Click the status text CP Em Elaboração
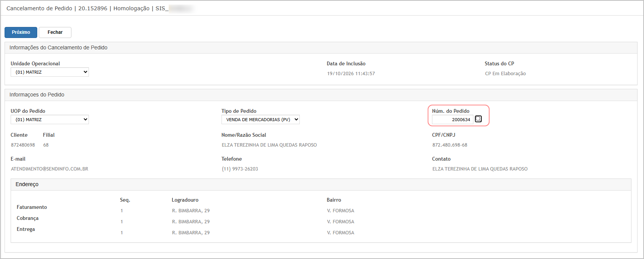 [505, 74]
